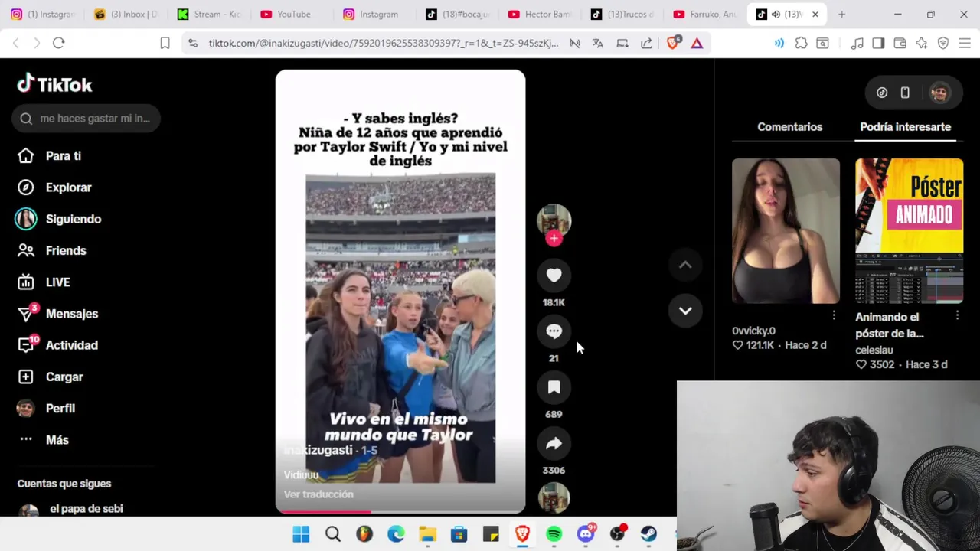
Task: Open Discord from the taskbar
Action: click(586, 534)
